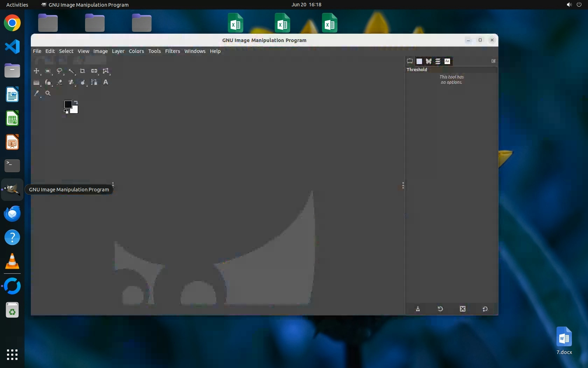
Task: Open the Colors menu
Action: pos(136,51)
